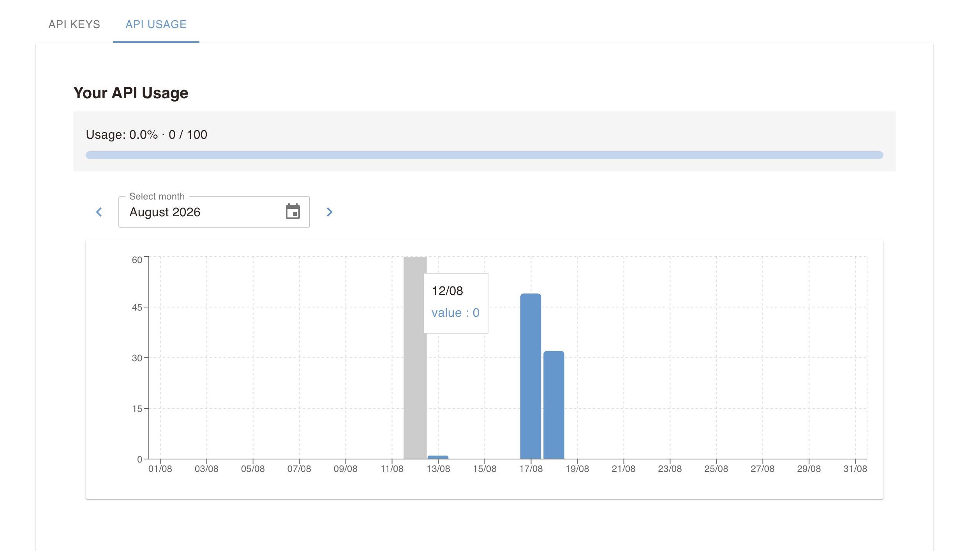Screen dimensions: 980x551
Task: Click the '31/08' axis label
Action: click(x=855, y=469)
